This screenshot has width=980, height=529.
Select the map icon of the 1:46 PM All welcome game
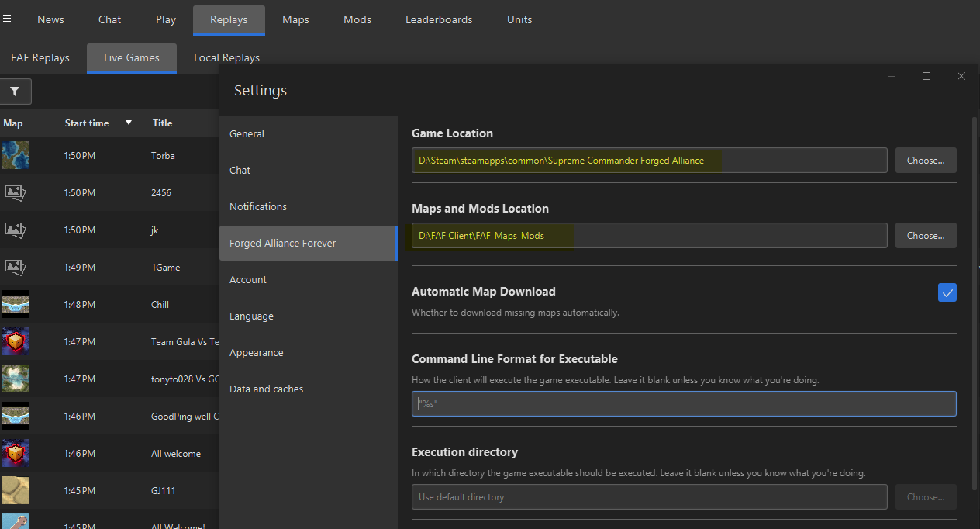pos(16,453)
